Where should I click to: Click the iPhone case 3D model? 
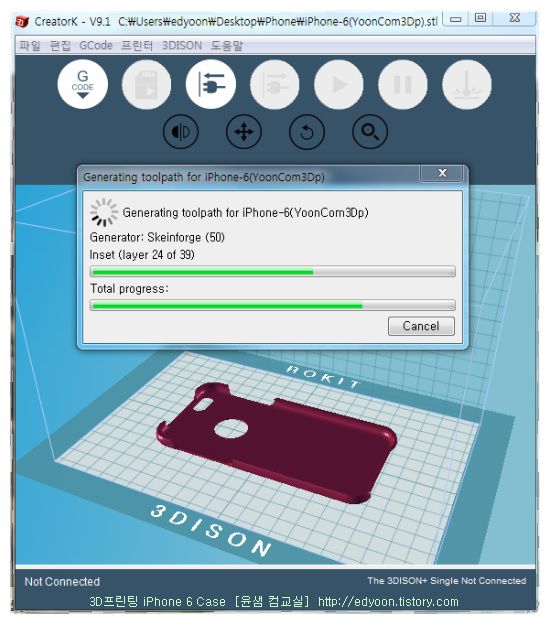click(x=279, y=442)
